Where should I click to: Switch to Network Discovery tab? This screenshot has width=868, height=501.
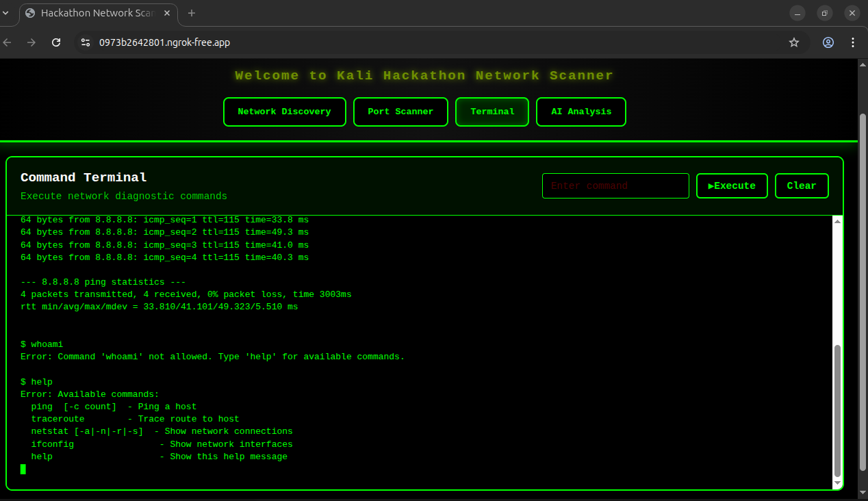tap(284, 112)
